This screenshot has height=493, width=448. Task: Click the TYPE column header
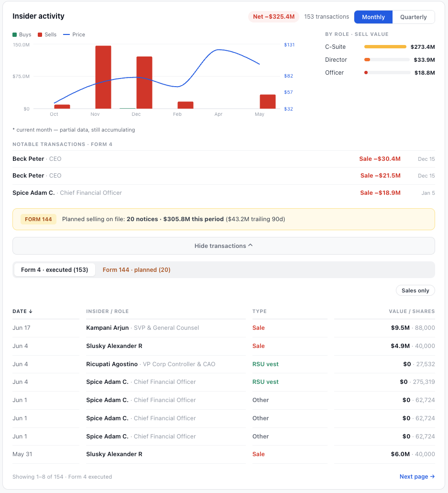click(x=260, y=311)
